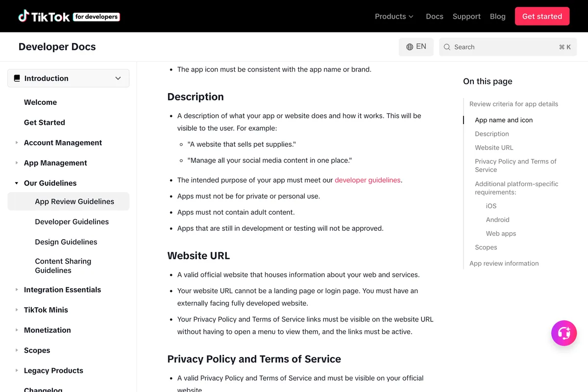Viewport: 588px width, 392px height.
Task: Open Blog in the top navigation
Action: point(498,16)
